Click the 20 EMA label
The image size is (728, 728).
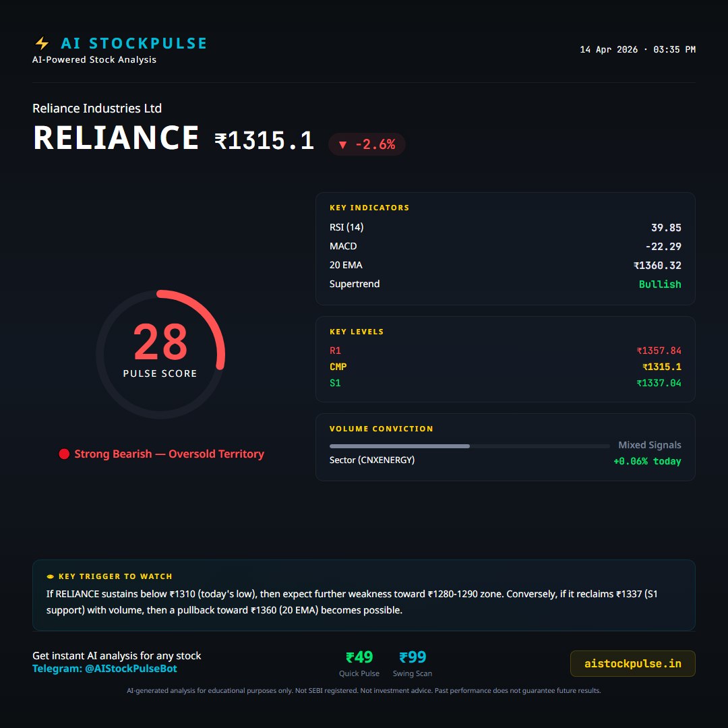tap(346, 265)
